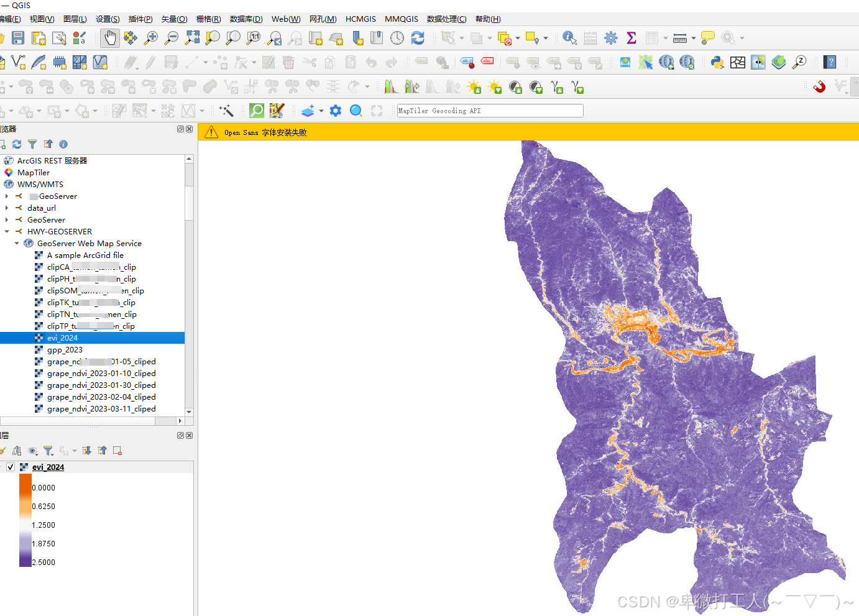Open the Temporal Controller clock icon

coord(397,38)
